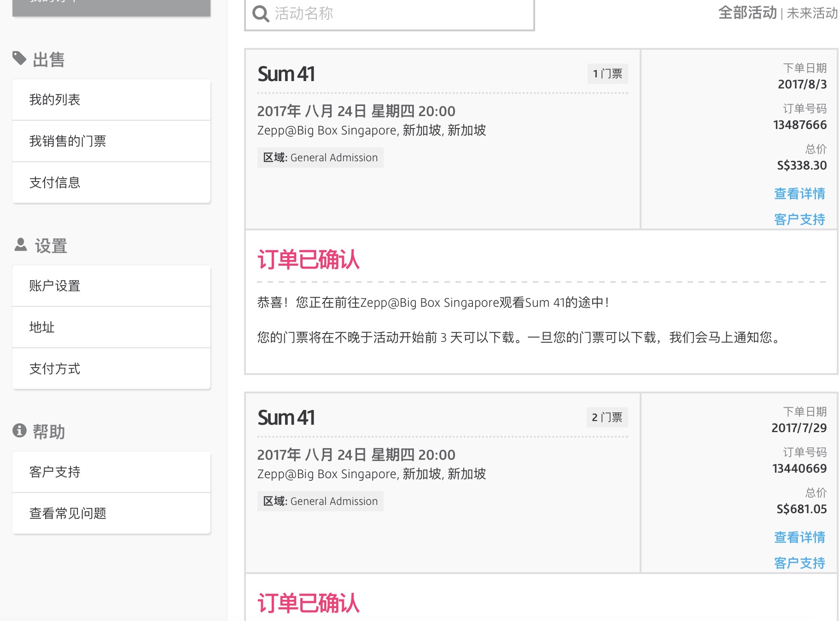Image resolution: width=840 pixels, height=621 pixels.
Task: Click 区域: General Admission tag in first order
Action: point(321,158)
